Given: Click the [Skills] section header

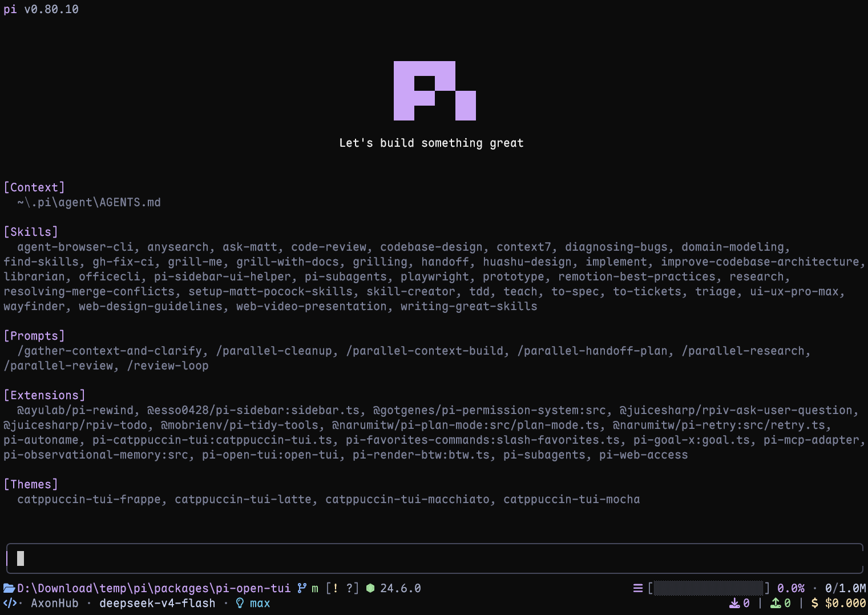Looking at the screenshot, I should 31,232.
